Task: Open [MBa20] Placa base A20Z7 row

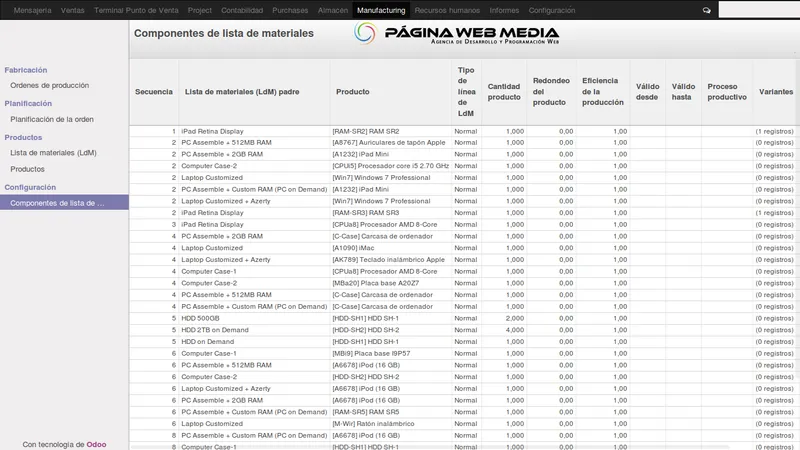Action: pos(464,284)
